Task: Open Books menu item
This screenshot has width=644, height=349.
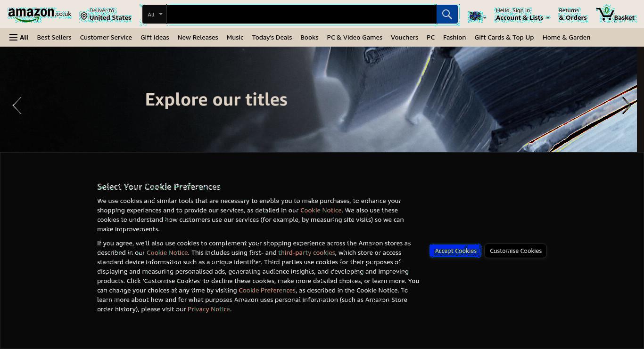Action: pyautogui.click(x=309, y=37)
